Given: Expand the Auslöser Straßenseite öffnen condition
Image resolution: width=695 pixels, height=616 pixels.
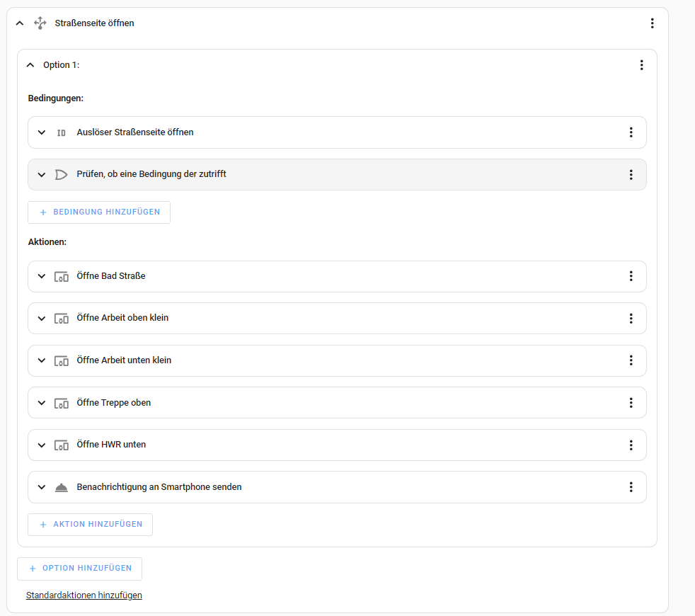Looking at the screenshot, I should pos(42,132).
